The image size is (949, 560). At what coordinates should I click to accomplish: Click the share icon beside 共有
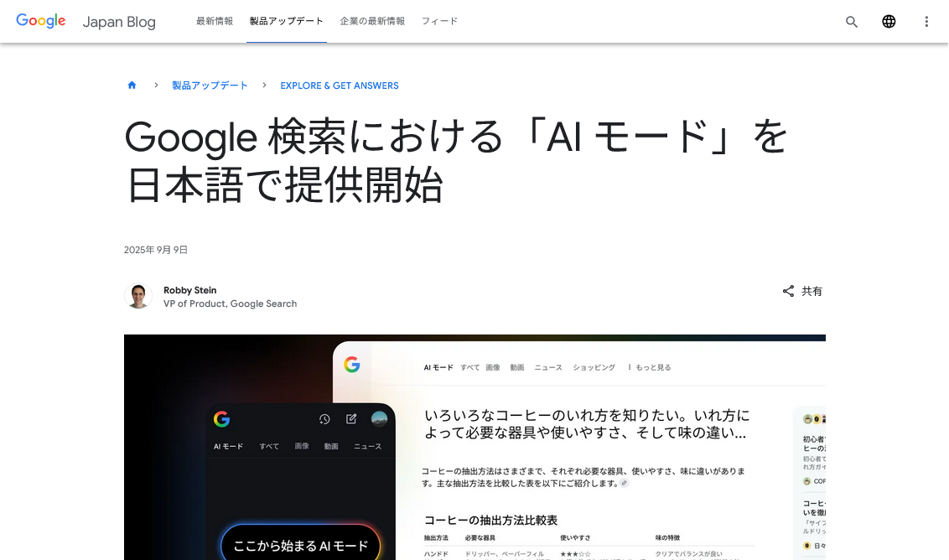788,291
